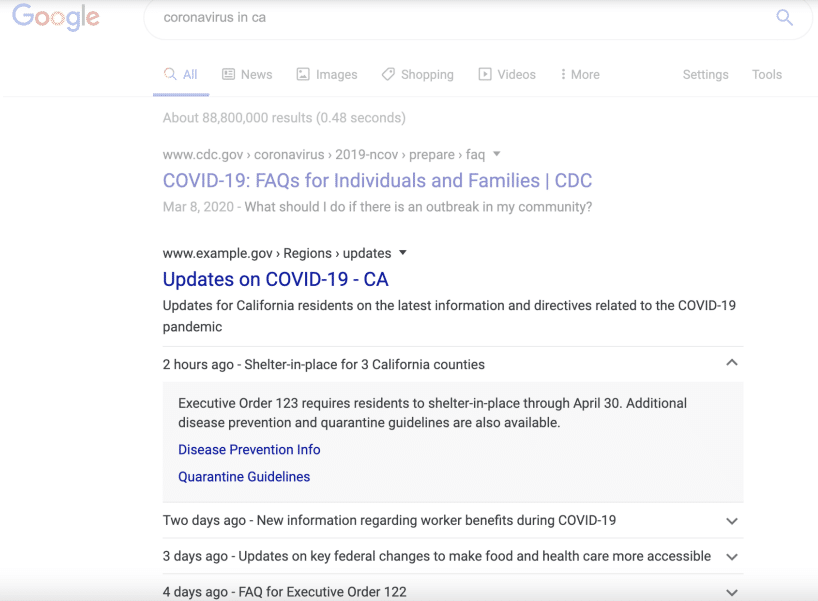Click the search box with coronavirus query
The height and width of the screenshot is (601, 818).
click(450, 18)
